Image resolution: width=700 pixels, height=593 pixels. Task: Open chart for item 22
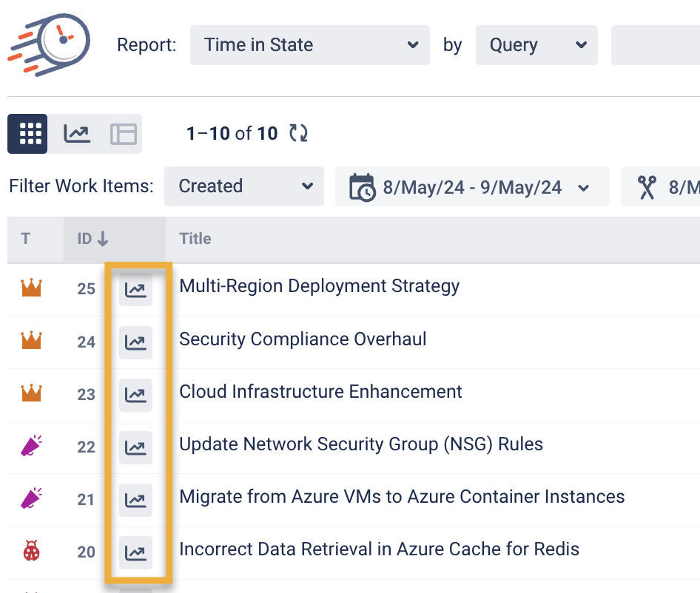point(135,447)
